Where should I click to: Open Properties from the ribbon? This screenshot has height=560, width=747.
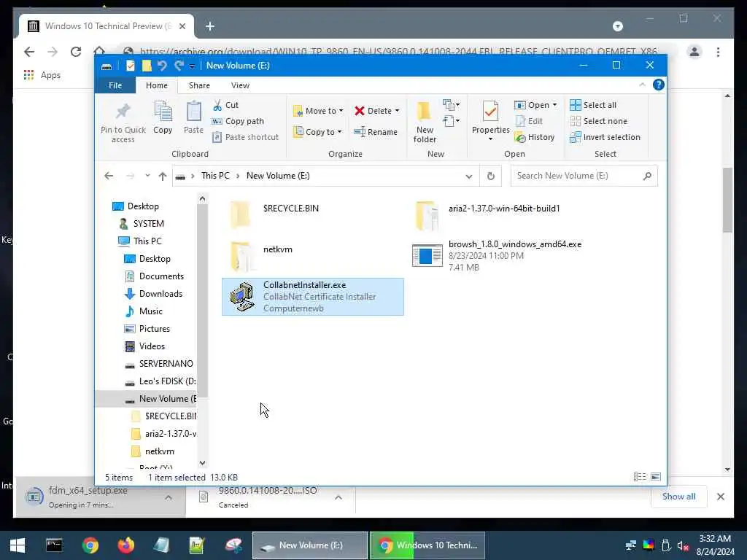(x=491, y=121)
